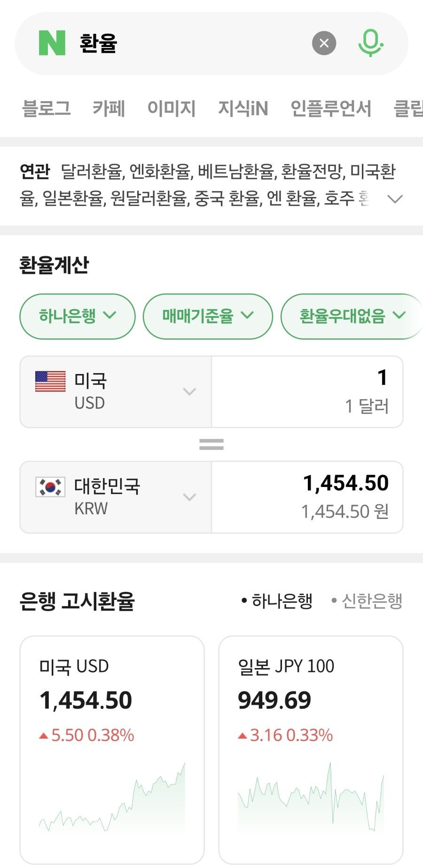The image size is (423, 868).
Task: Open the 지식iN tab
Action: tap(243, 109)
